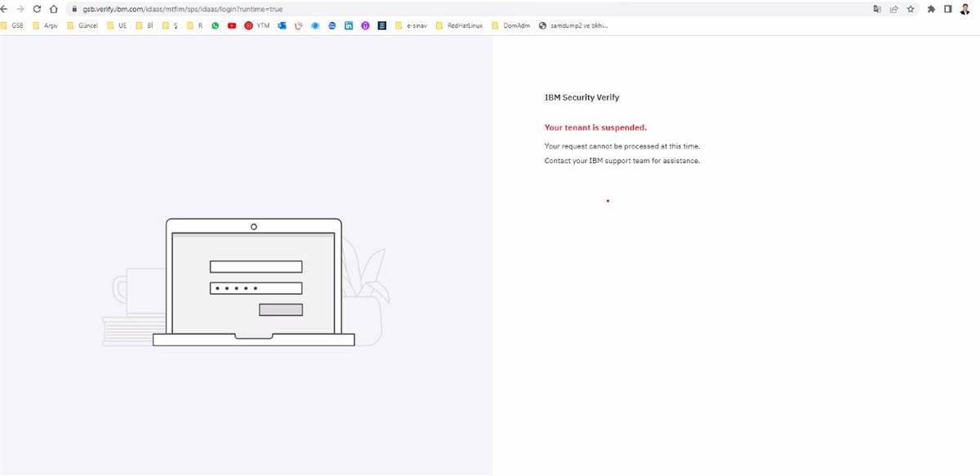Viewport: 980px width, 476px height.
Task: Open the hand-shaped bookmark icon
Action: 299,25
